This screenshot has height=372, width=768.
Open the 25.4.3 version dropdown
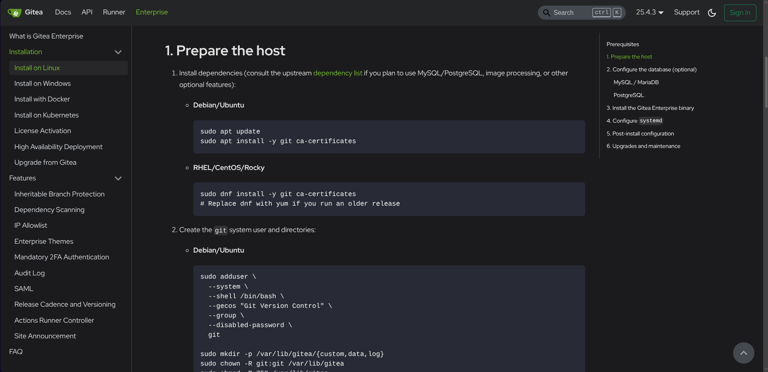(x=649, y=12)
